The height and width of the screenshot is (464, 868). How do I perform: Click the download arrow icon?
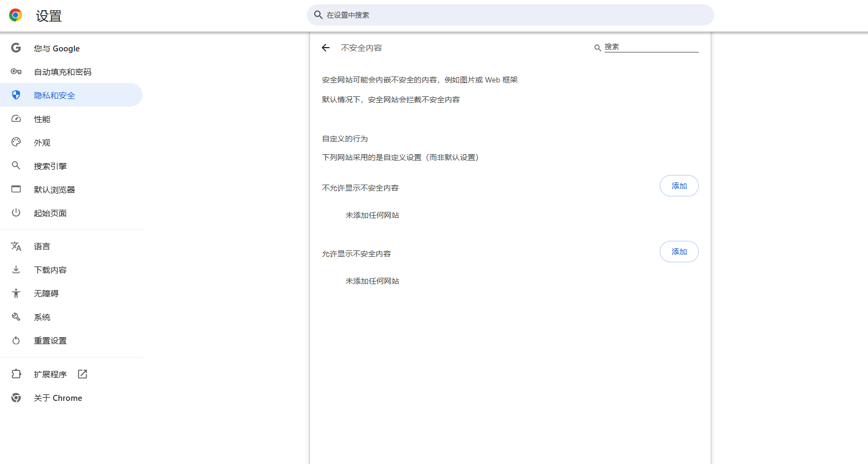(16, 270)
